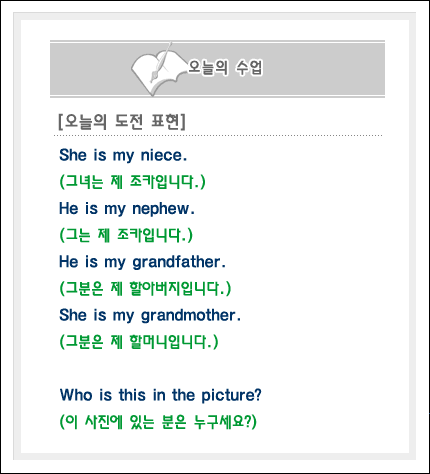The image size is (430, 474).
Task: Click the translation (그분은 제 할머니입니다.)
Action: pyautogui.click(x=139, y=342)
